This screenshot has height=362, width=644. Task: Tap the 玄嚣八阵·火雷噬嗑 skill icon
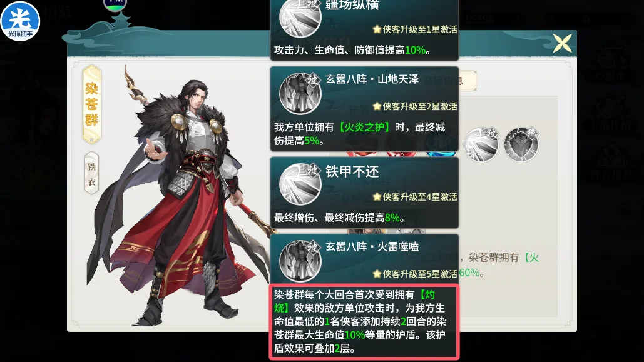pos(300,261)
